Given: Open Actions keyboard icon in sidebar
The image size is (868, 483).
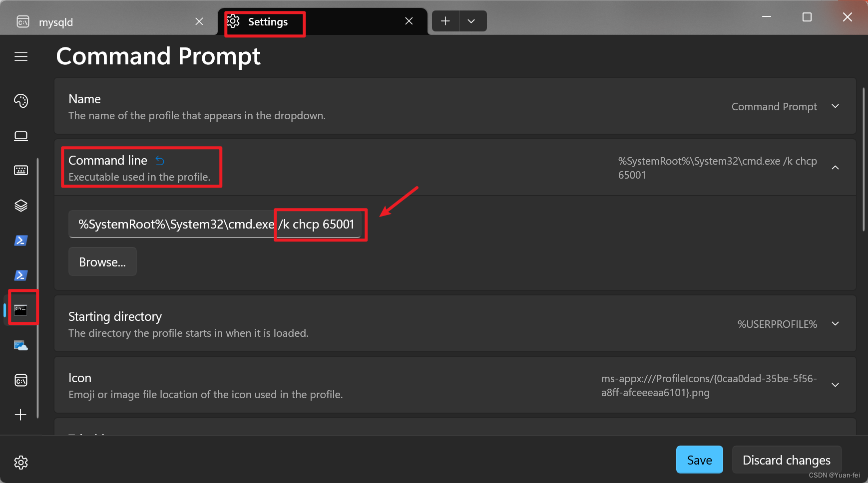Looking at the screenshot, I should 21,170.
